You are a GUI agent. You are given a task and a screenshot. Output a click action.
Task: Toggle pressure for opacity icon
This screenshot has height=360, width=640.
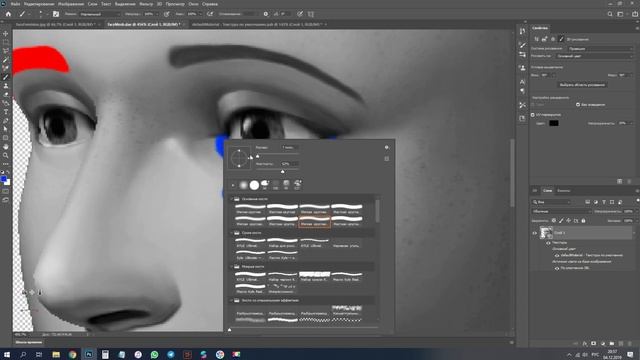pos(167,14)
